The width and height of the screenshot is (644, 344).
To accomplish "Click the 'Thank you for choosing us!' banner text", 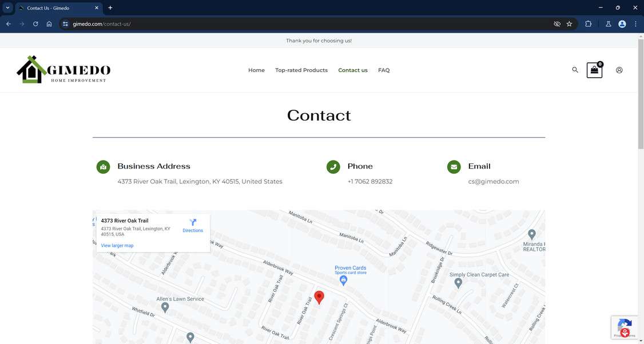I will [319, 41].
